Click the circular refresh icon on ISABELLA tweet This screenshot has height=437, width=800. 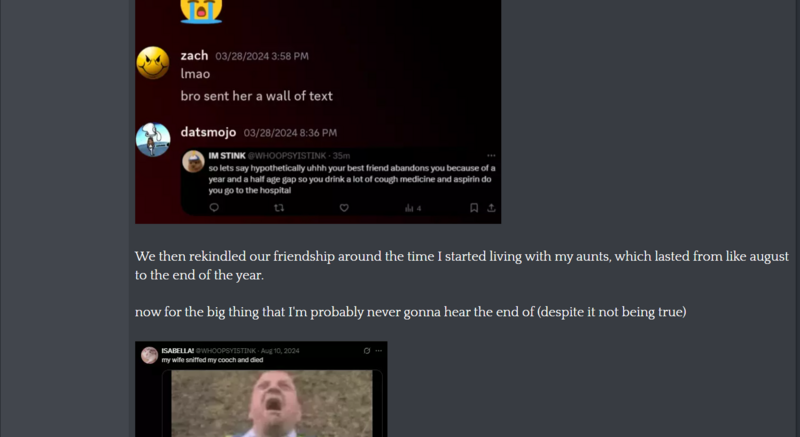tap(366, 351)
